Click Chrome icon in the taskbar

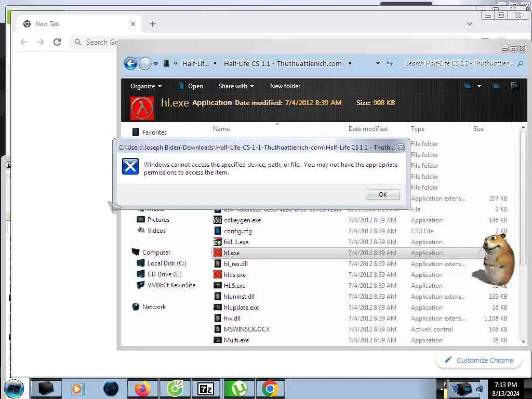click(x=270, y=389)
